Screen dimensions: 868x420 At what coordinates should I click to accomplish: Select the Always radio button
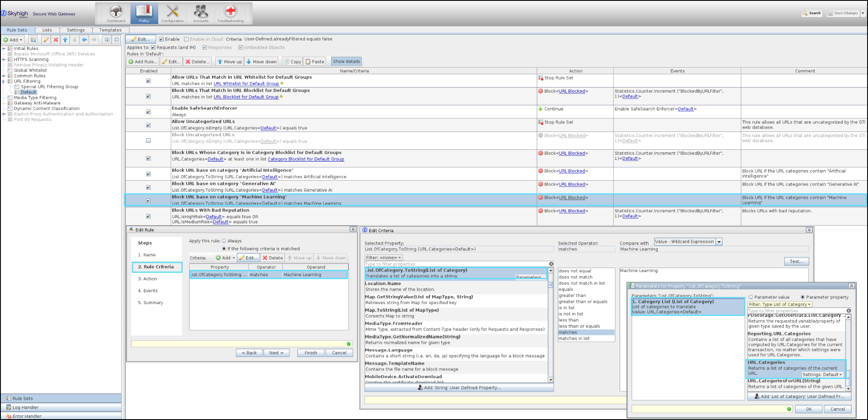[224, 241]
